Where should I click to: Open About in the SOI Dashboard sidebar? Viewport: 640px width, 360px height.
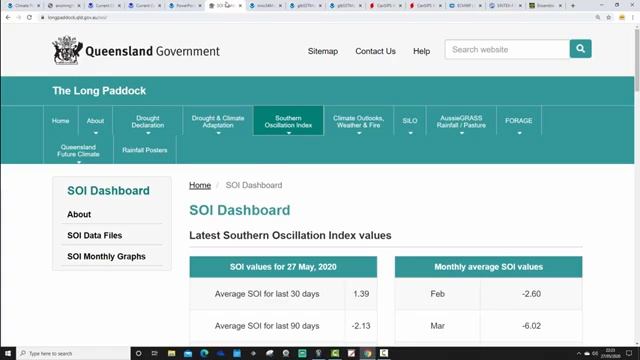[79, 214]
